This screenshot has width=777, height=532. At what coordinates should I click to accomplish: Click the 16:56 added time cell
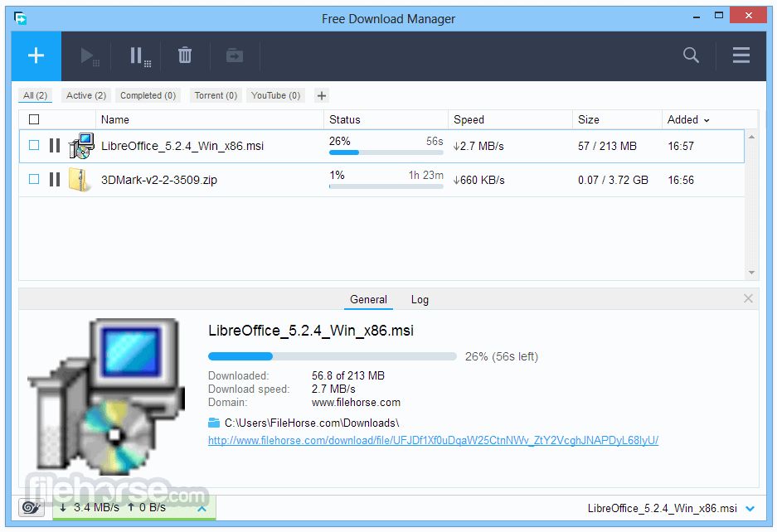681,180
